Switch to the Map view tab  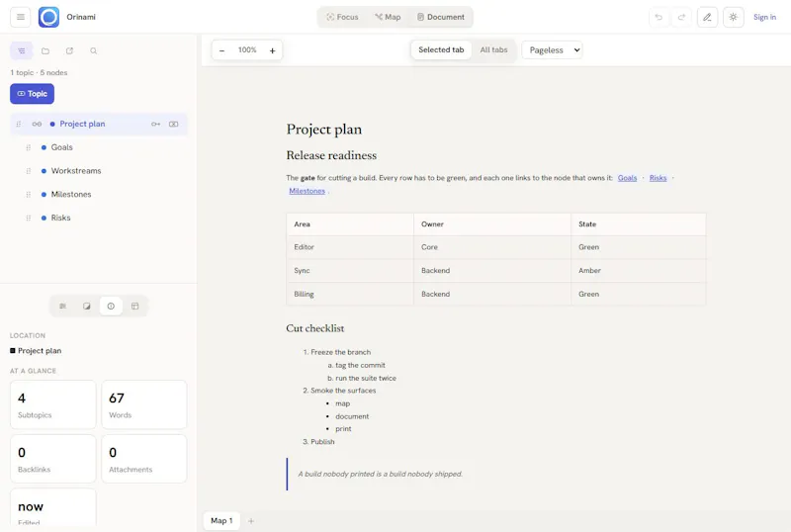[x=388, y=17]
